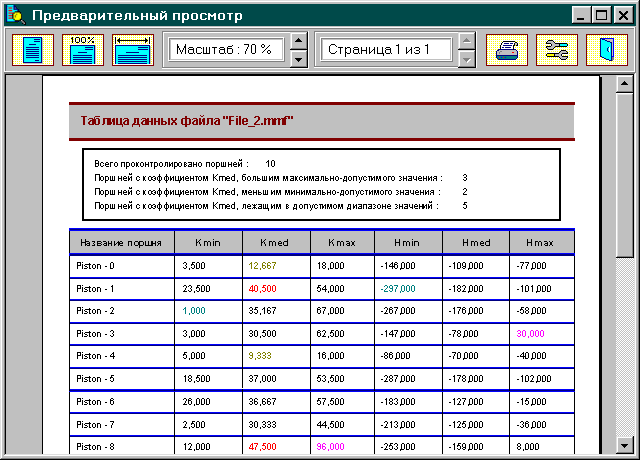Go to next page with the page up arrow

point(465,41)
